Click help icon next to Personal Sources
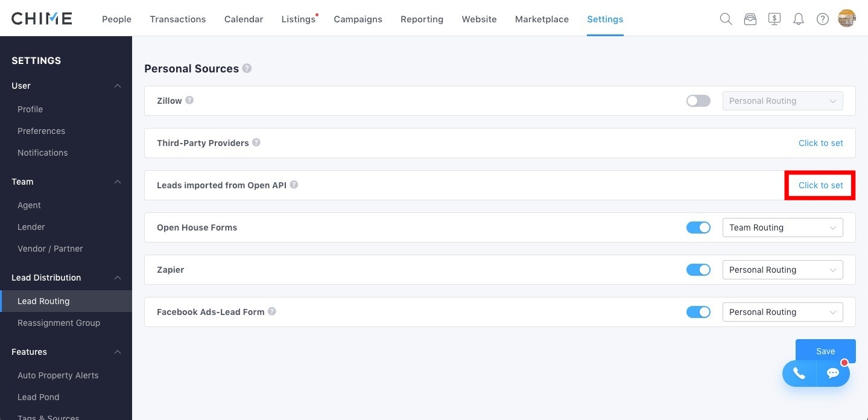This screenshot has width=868, height=420. pyautogui.click(x=247, y=69)
